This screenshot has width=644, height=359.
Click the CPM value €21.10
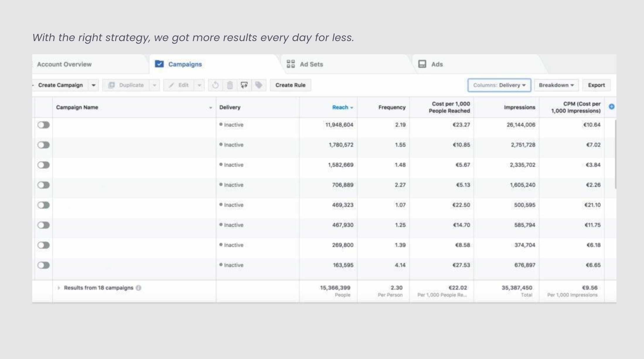point(592,205)
